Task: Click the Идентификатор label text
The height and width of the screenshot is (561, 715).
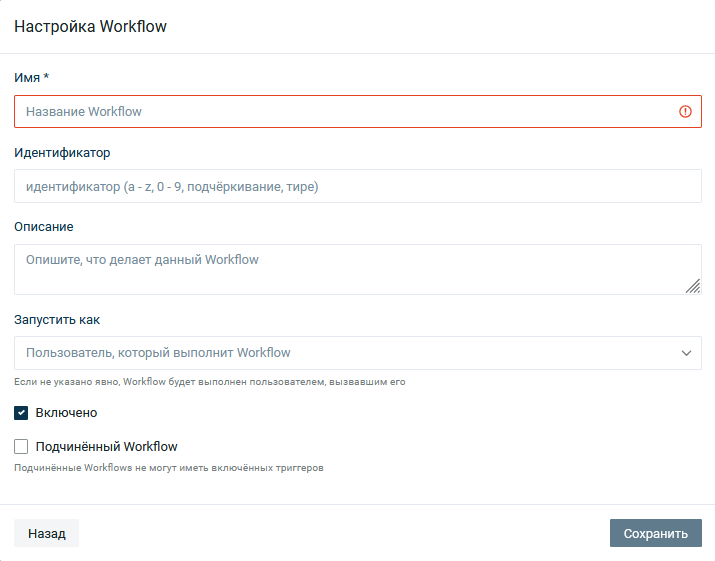Action: tap(62, 152)
